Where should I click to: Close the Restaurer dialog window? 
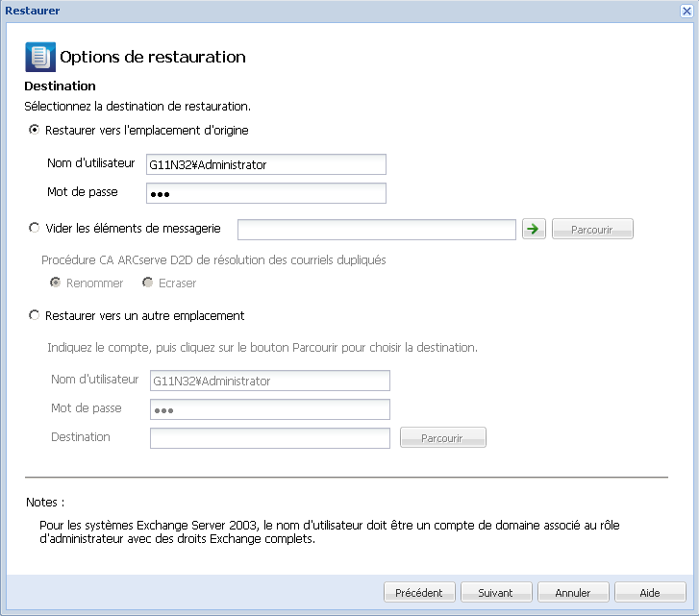[687, 11]
